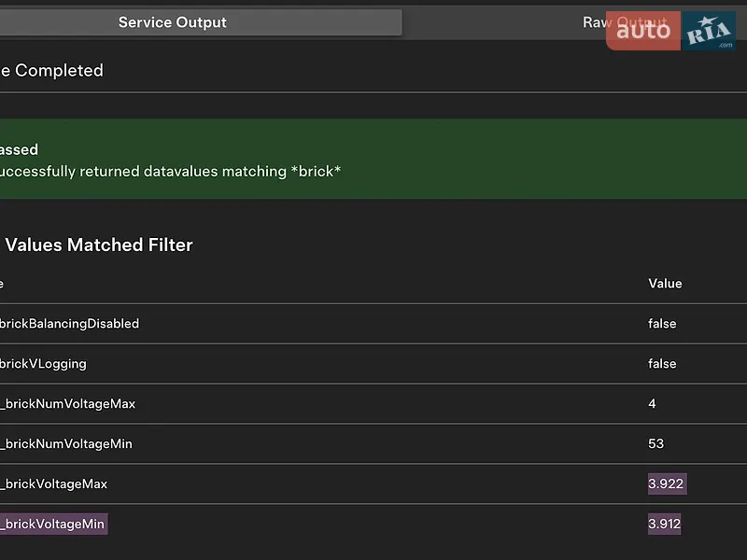Click the value 4 for brickNumVoltageMax
This screenshot has width=747, height=560.
pyautogui.click(x=652, y=404)
